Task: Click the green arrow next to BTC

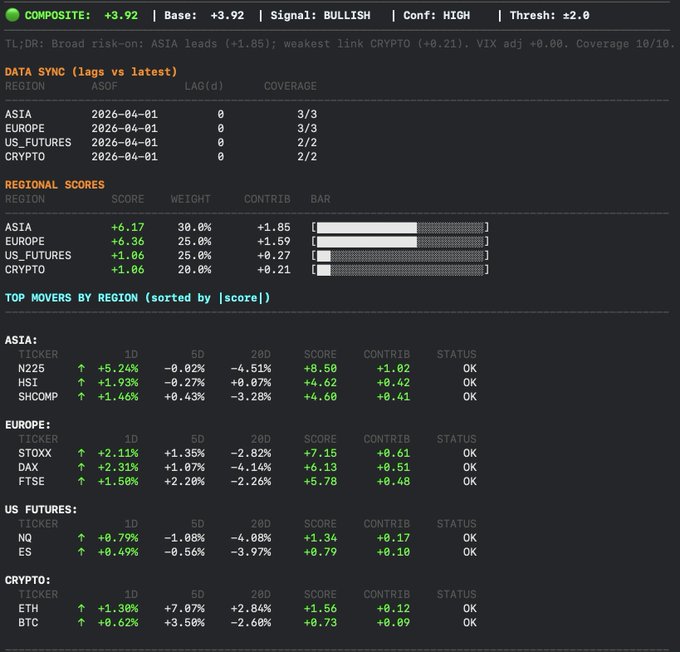Action: coord(81,622)
